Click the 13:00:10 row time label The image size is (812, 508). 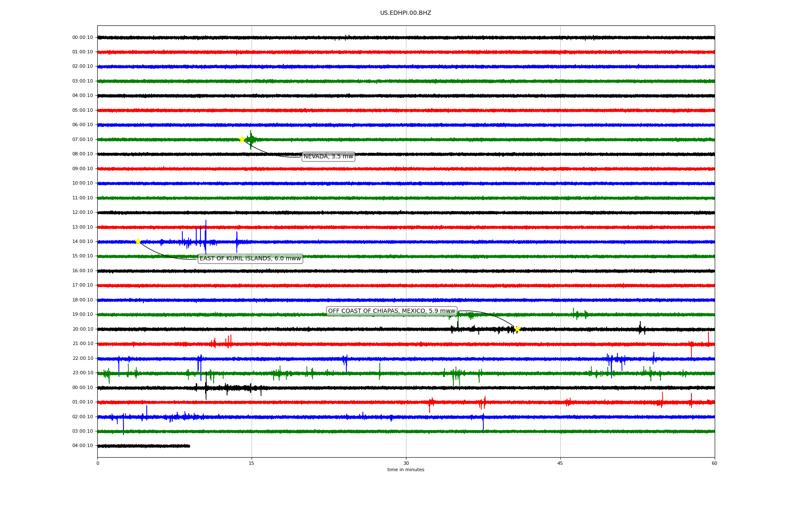pyautogui.click(x=82, y=227)
